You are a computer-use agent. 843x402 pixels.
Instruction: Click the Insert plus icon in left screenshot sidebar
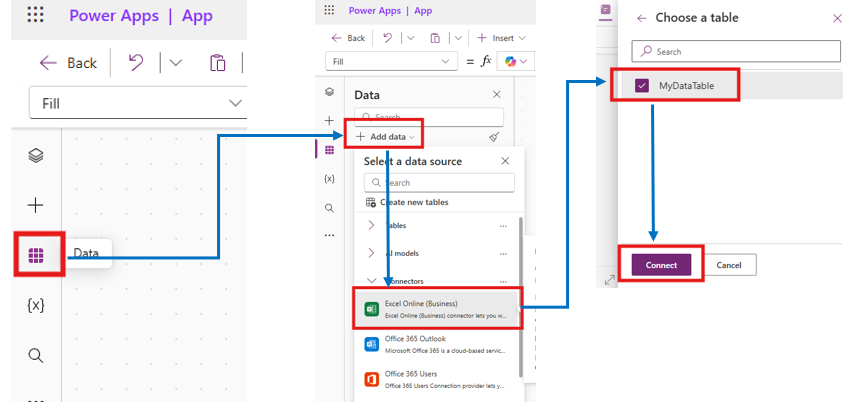point(35,205)
